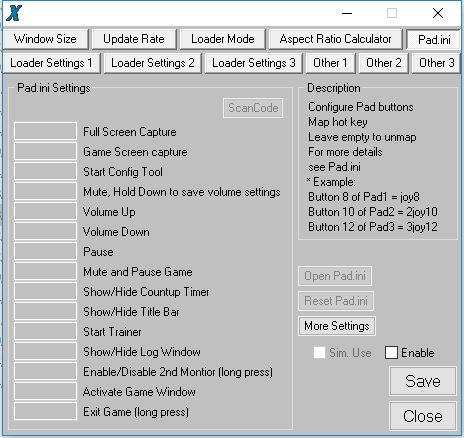Viewport: 464px width, 438px height.
Task: Enable the Enable checkbox
Action: click(x=391, y=353)
